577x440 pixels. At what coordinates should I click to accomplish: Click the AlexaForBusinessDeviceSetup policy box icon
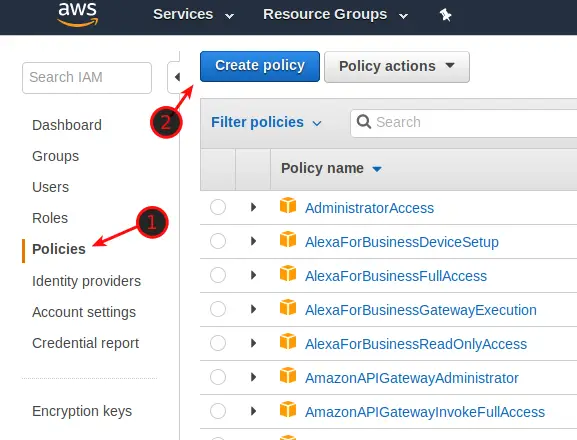coord(288,239)
